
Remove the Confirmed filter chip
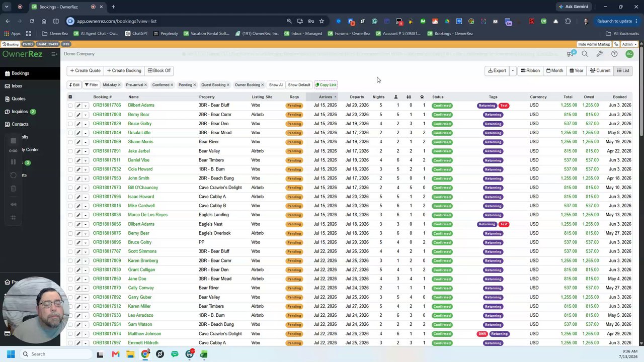pyautogui.click(x=172, y=85)
